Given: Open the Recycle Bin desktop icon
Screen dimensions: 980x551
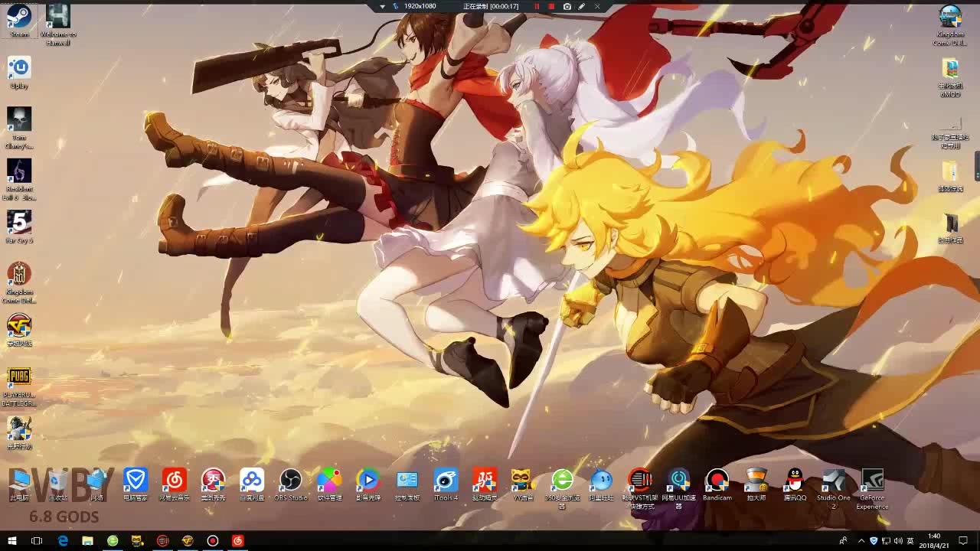Looking at the screenshot, I should click(58, 484).
